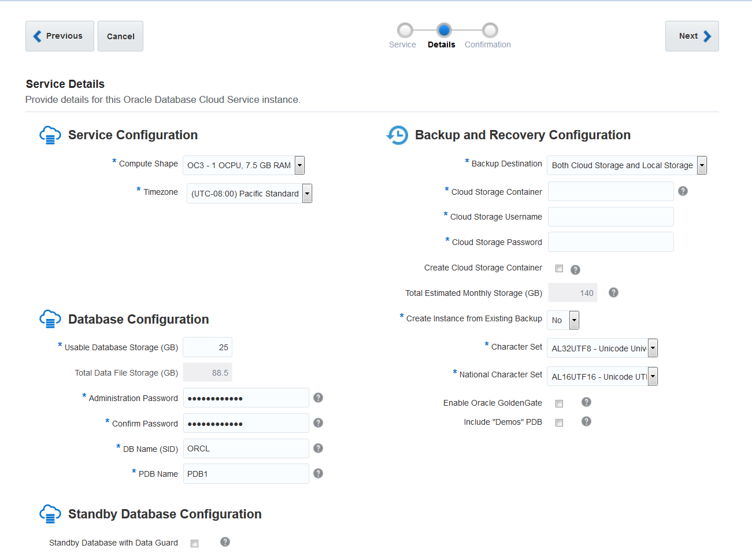Click the Standby Database Configuration cloud icon
The height and width of the screenshot is (560, 752).
50,513
